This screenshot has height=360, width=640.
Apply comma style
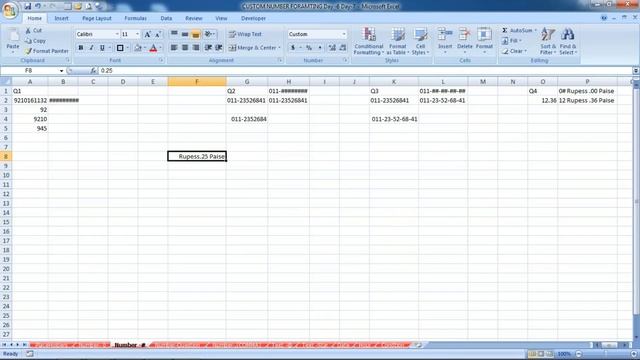click(x=320, y=48)
